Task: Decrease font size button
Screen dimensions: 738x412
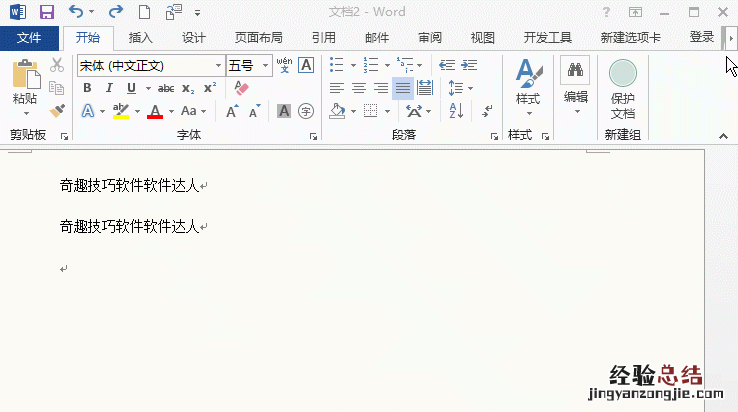Action: click(255, 112)
